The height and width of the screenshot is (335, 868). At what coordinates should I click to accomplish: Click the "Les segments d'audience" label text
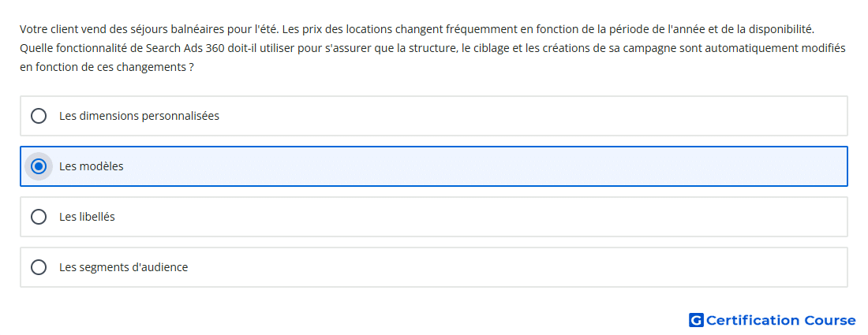(123, 267)
